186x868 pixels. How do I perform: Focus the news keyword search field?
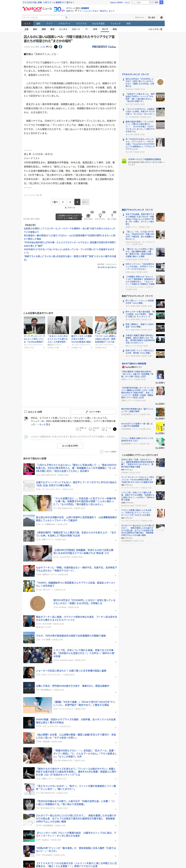tap(44, 18)
